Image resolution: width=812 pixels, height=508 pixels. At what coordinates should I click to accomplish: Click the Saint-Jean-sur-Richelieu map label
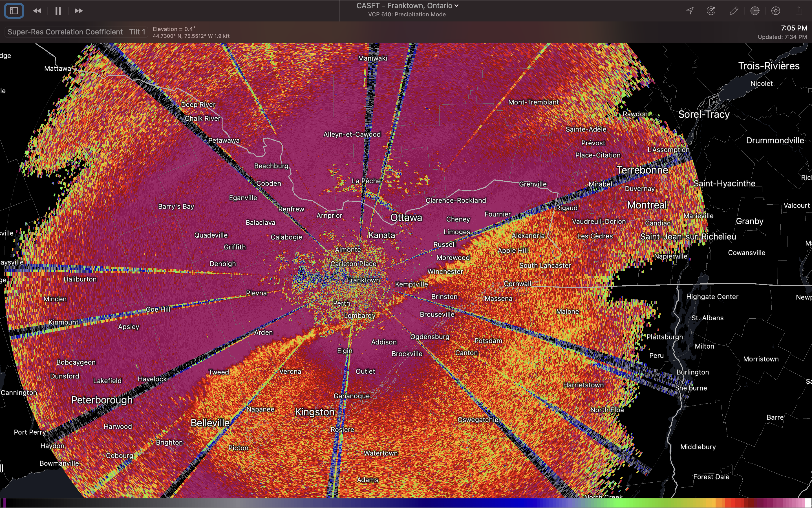[x=688, y=237]
